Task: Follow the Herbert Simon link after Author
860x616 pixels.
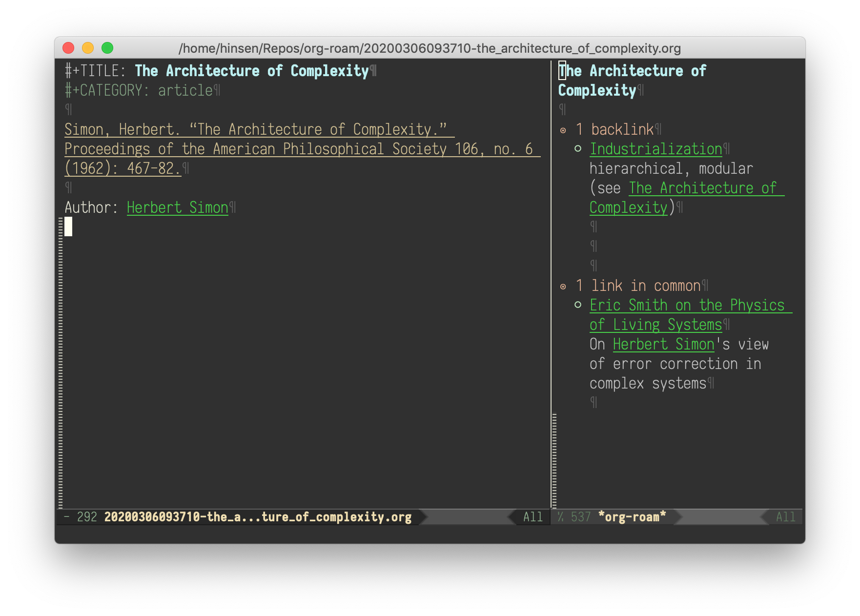Action: click(x=177, y=207)
